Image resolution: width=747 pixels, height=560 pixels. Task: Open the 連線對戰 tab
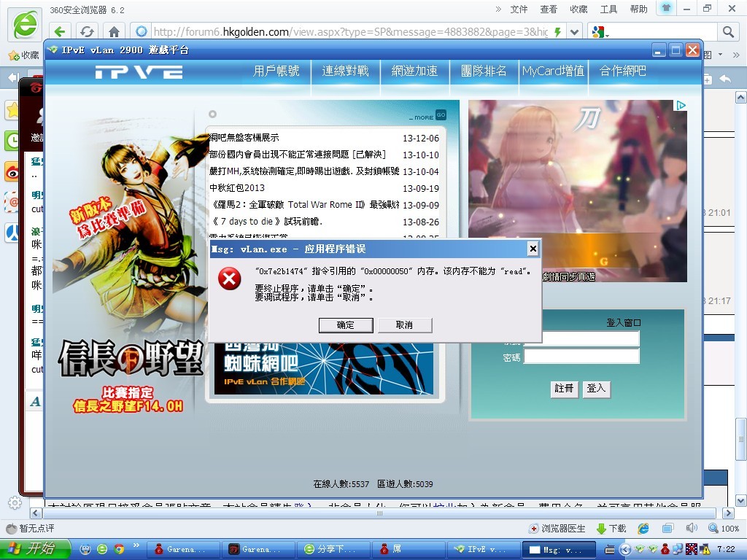pyautogui.click(x=345, y=71)
